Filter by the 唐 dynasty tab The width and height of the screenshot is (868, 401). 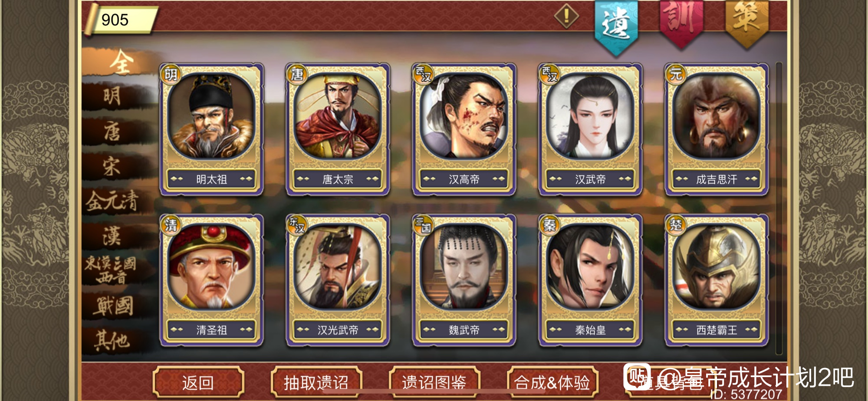(x=113, y=131)
